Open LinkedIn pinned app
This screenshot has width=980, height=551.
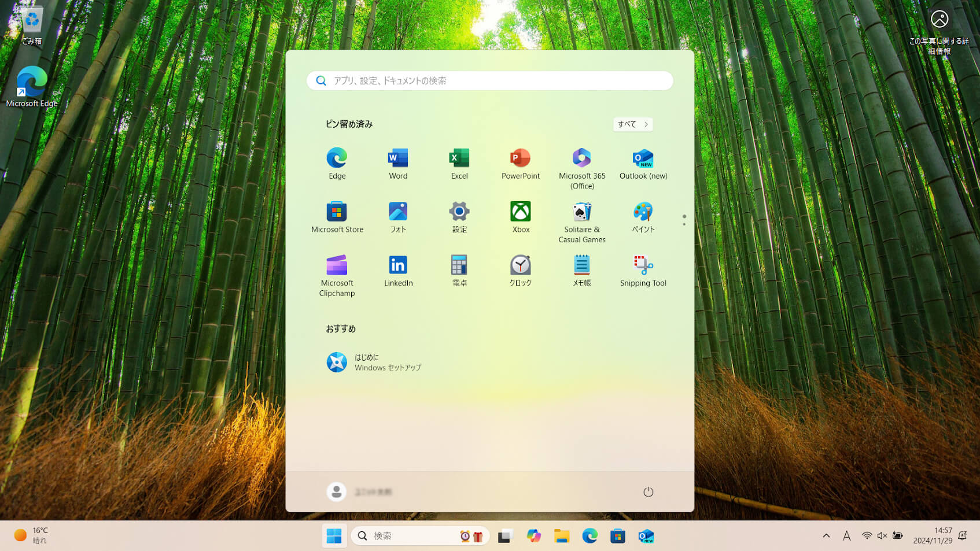pos(398,271)
